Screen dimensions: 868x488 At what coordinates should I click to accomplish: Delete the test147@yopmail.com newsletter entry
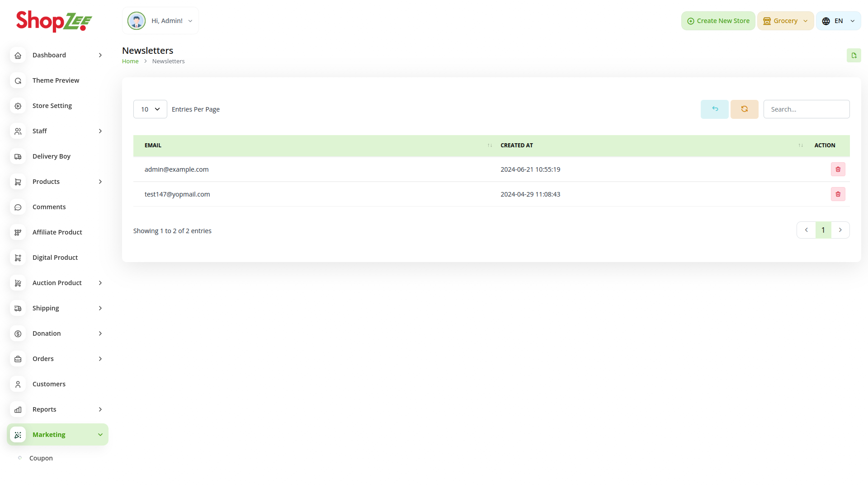point(838,194)
